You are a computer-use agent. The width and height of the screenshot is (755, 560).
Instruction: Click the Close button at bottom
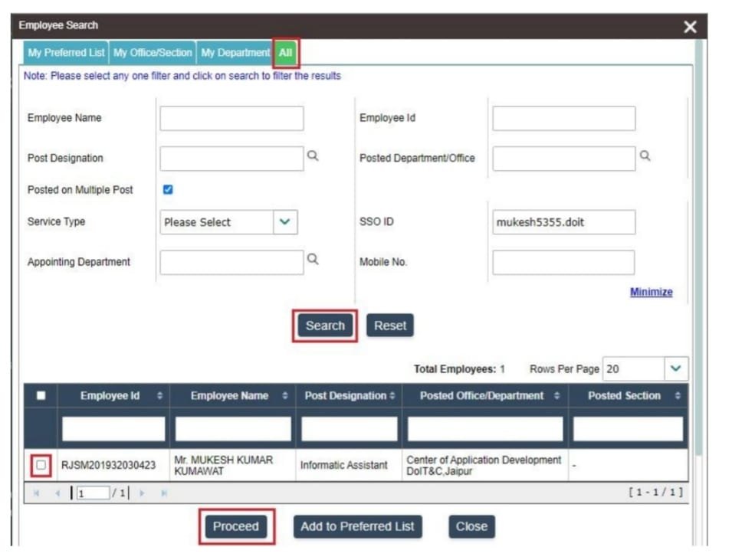click(471, 526)
